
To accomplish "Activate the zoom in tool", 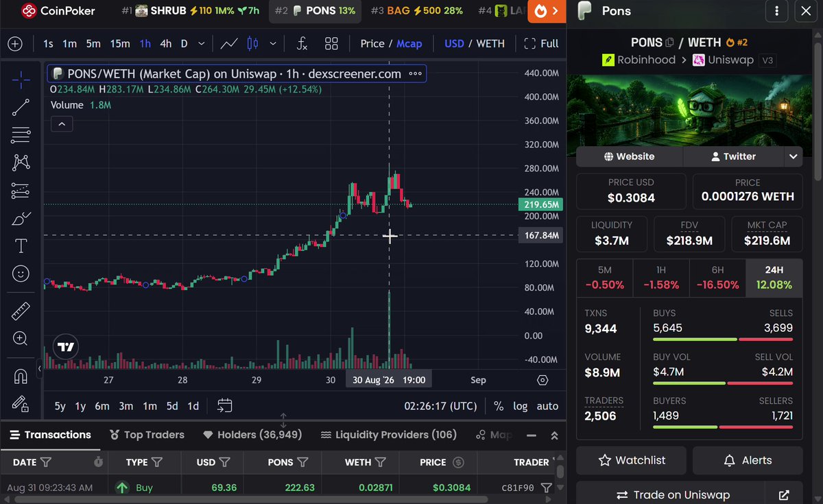I will (x=21, y=339).
